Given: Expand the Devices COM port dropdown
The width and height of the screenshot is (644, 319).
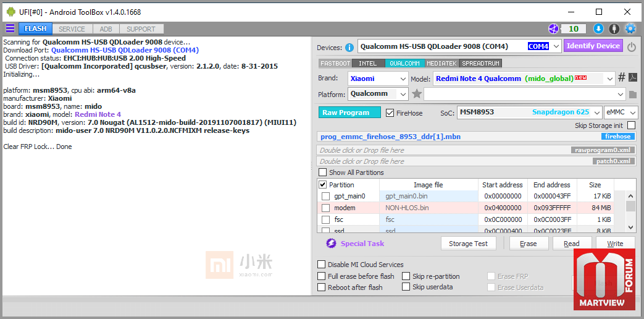Looking at the screenshot, I should pos(556,46).
